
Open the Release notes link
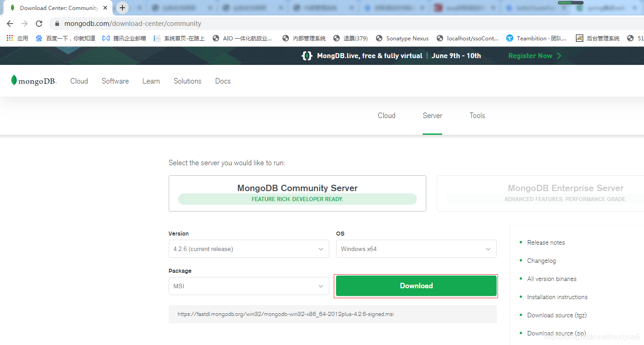546,242
